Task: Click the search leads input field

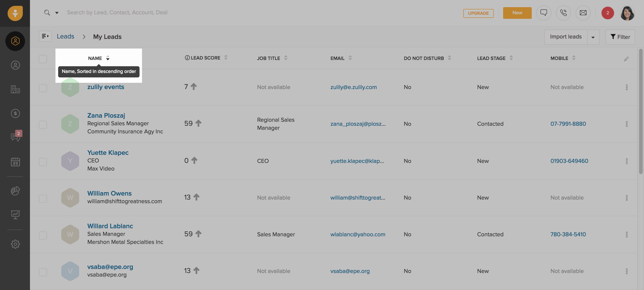Action: coord(117,13)
